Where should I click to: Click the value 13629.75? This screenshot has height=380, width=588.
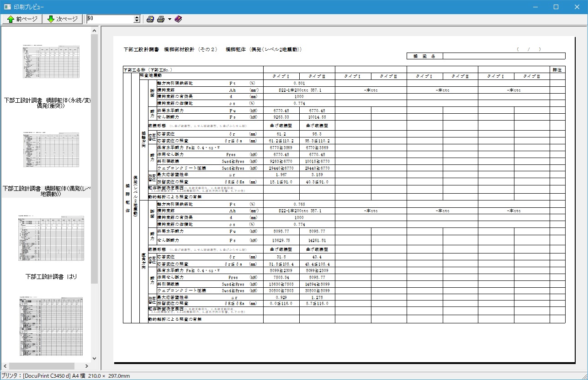(281, 240)
